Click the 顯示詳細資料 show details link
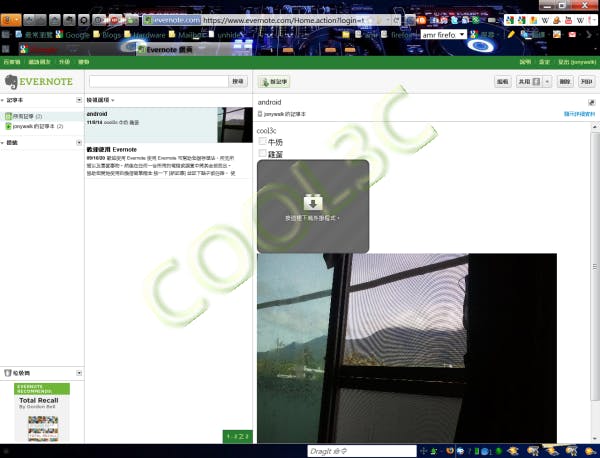The height and width of the screenshot is (458, 600). click(x=579, y=114)
